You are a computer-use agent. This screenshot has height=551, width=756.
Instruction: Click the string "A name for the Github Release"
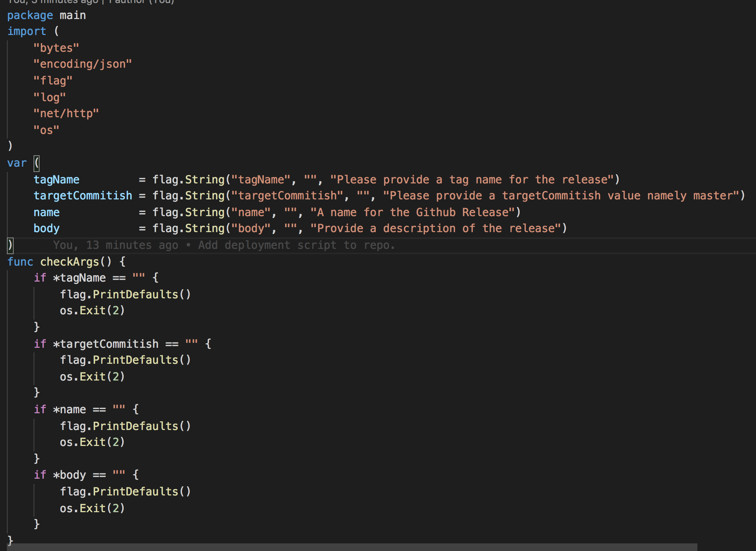coord(413,212)
